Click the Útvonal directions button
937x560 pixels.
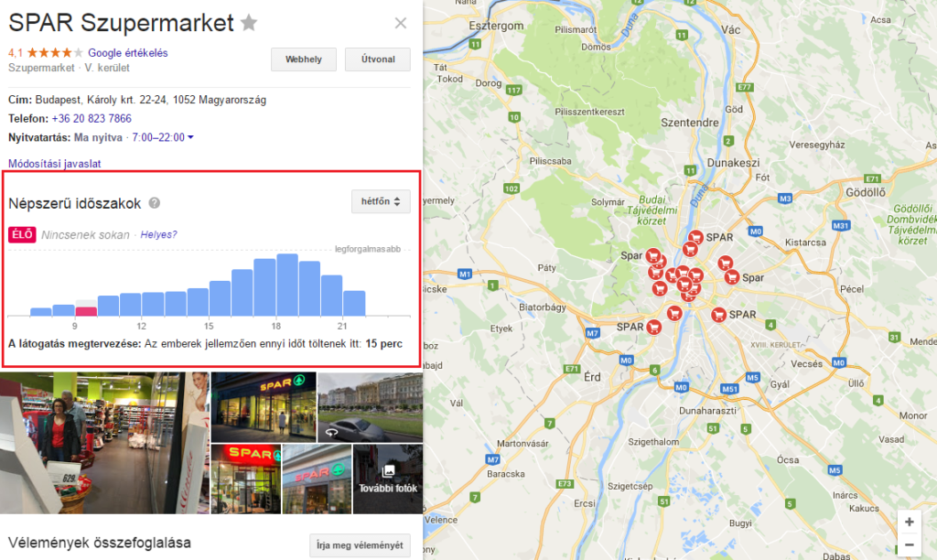(377, 59)
